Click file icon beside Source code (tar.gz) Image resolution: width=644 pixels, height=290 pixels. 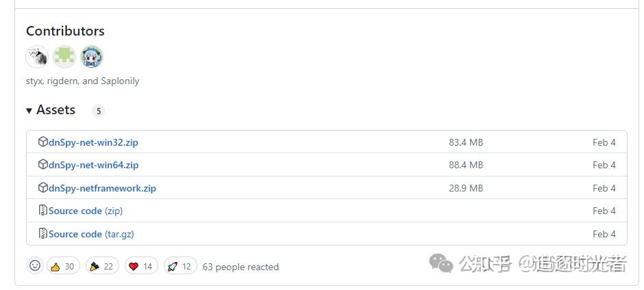[43, 234]
